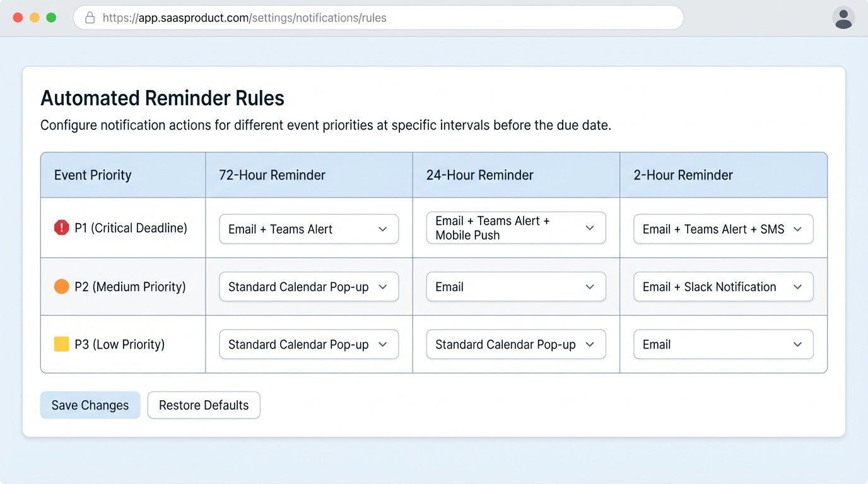Open the P3 72-Hour Reminder selector
This screenshot has width=868, height=484.
tap(308, 344)
